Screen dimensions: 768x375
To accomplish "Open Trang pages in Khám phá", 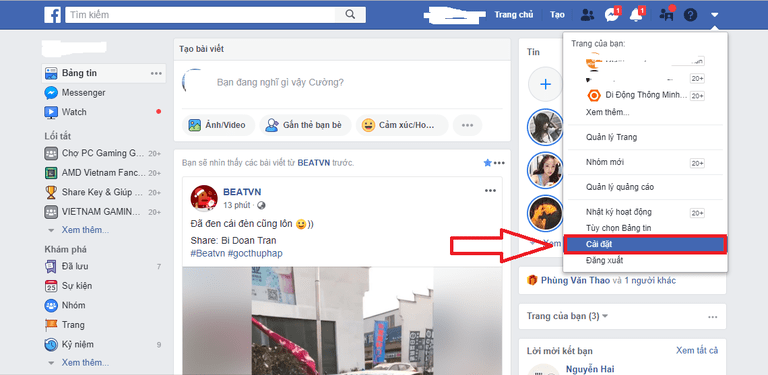I will click(x=73, y=325).
